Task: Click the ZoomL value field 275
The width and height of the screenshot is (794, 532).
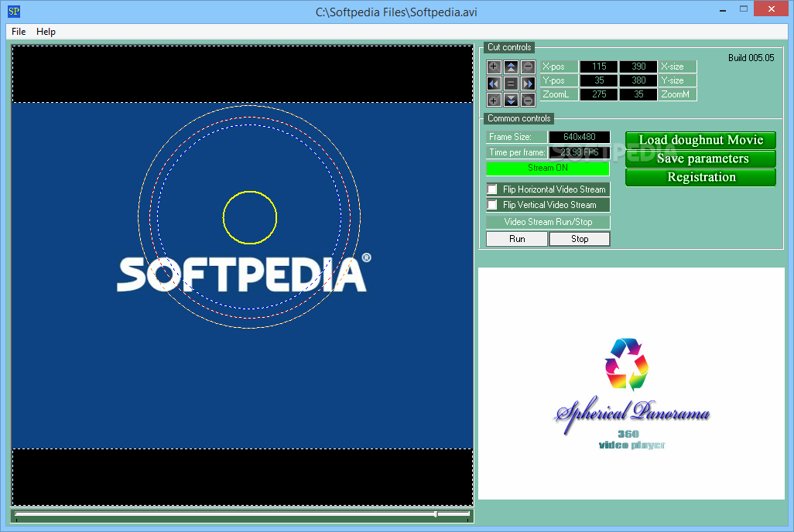Action: click(x=599, y=94)
